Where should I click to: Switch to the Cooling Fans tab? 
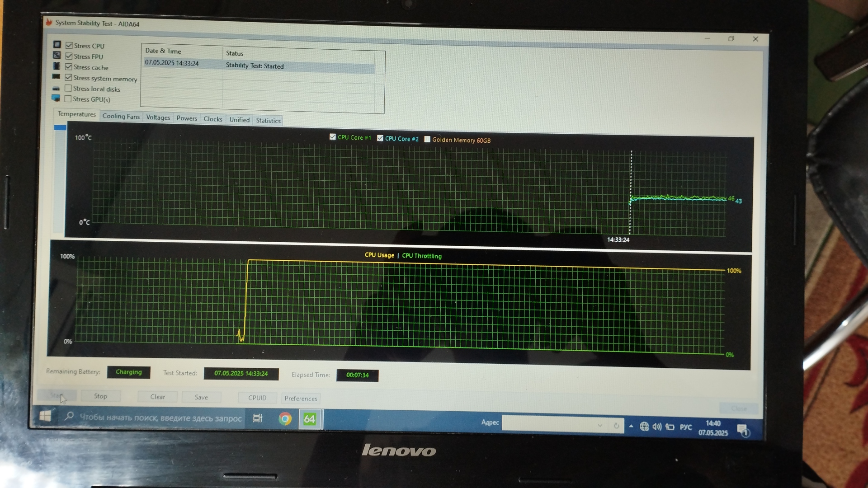point(121,117)
